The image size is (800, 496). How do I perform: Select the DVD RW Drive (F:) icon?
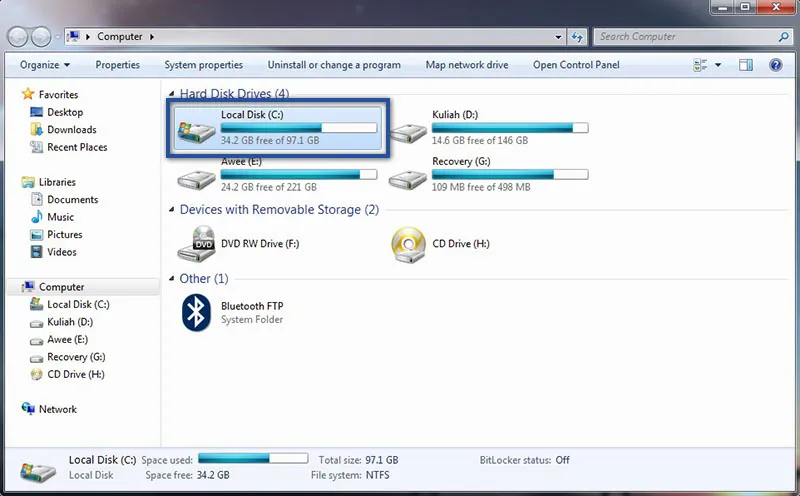(x=196, y=244)
